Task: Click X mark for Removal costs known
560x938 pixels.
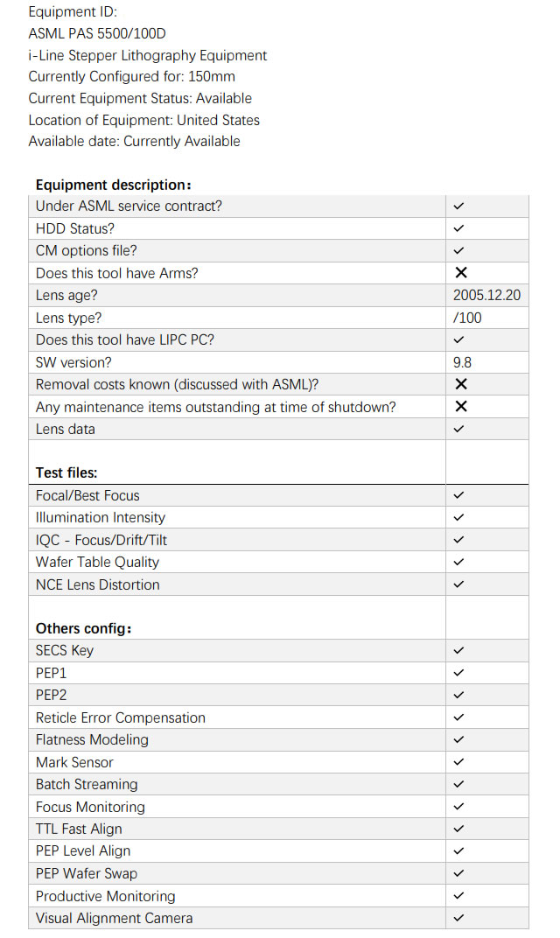Action: (460, 384)
